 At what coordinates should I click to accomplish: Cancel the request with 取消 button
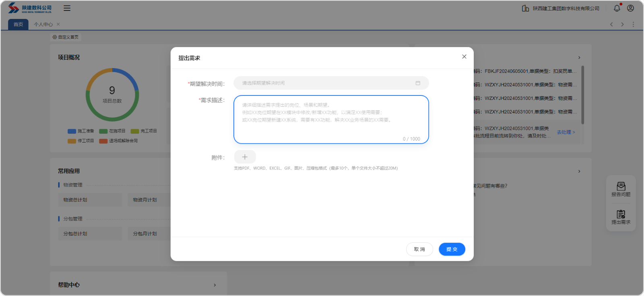tap(419, 249)
